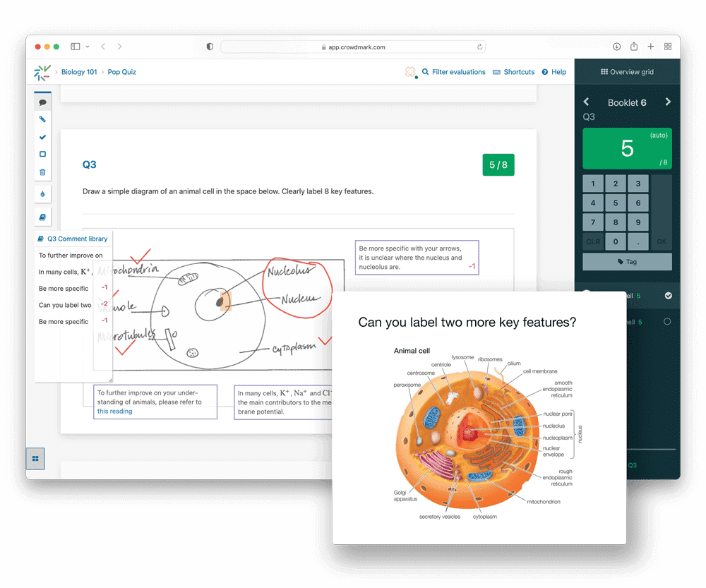Go to the next booklet arrow

pyautogui.click(x=668, y=102)
